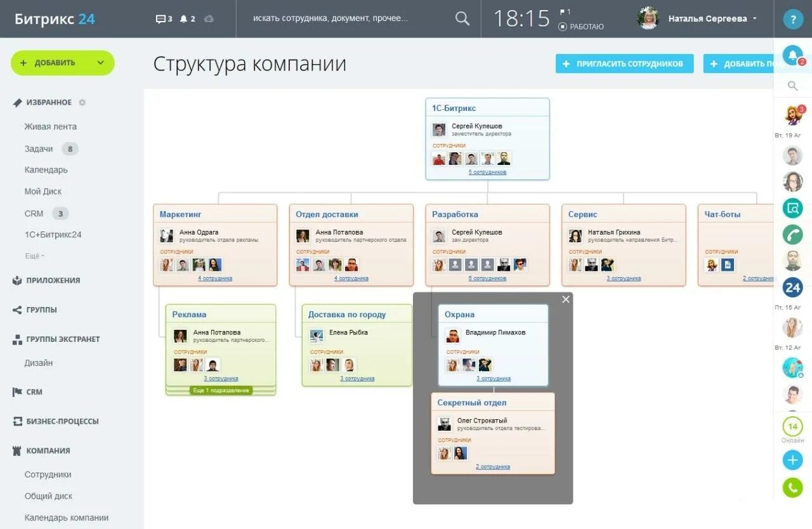The height and width of the screenshot is (529, 812).
Task: Click the ДОБАВИТЬ ПОДРАЗДЕЛЕНИЕ button
Action: (x=739, y=63)
